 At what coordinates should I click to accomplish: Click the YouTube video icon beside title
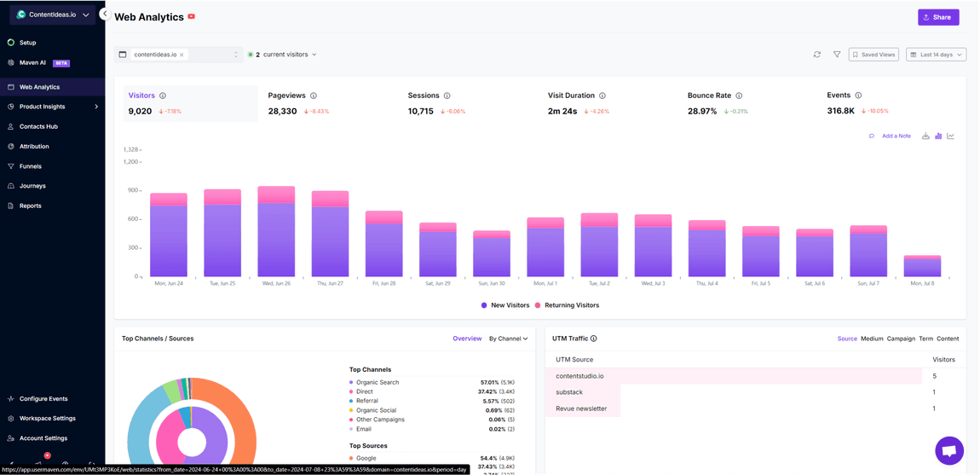pos(192,17)
